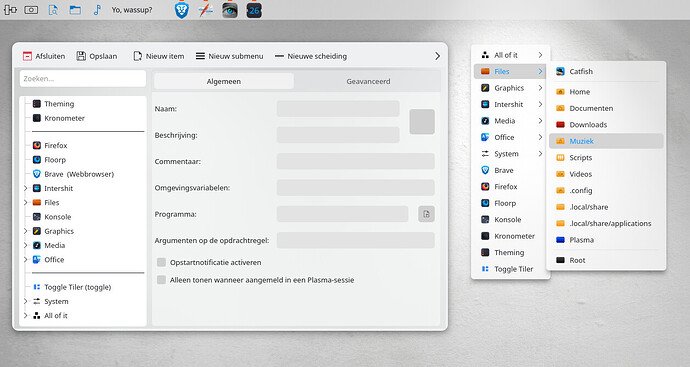Open Intershit submenu in popup menu
Viewport: 690px width, 367px height.
click(510, 104)
